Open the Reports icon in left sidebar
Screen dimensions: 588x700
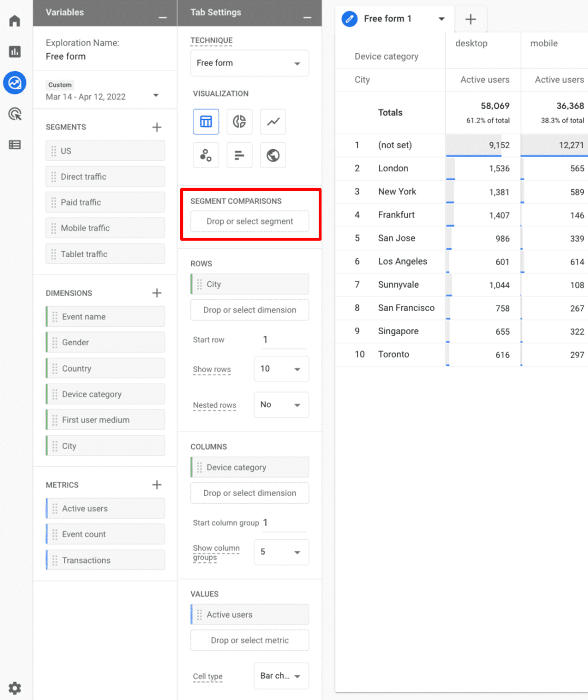click(x=14, y=52)
